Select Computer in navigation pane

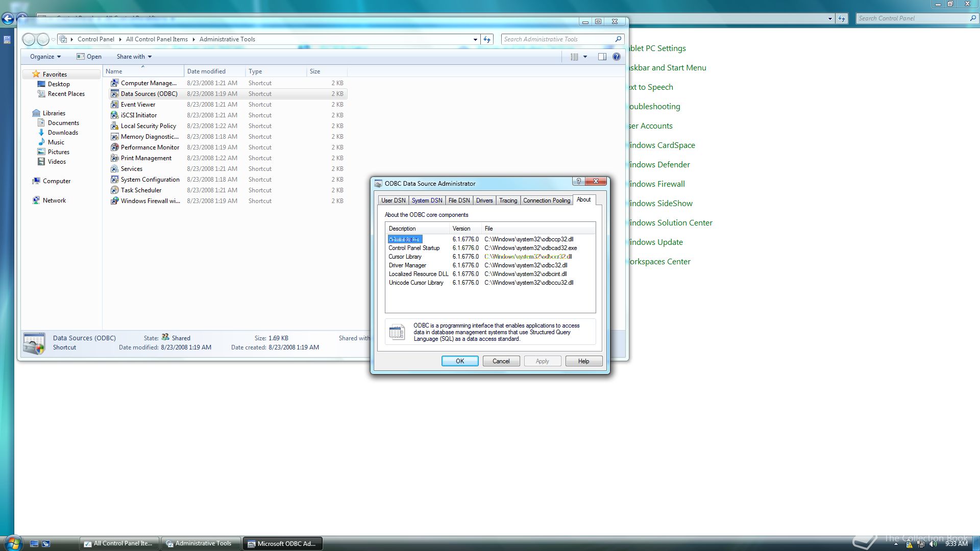pyautogui.click(x=56, y=181)
